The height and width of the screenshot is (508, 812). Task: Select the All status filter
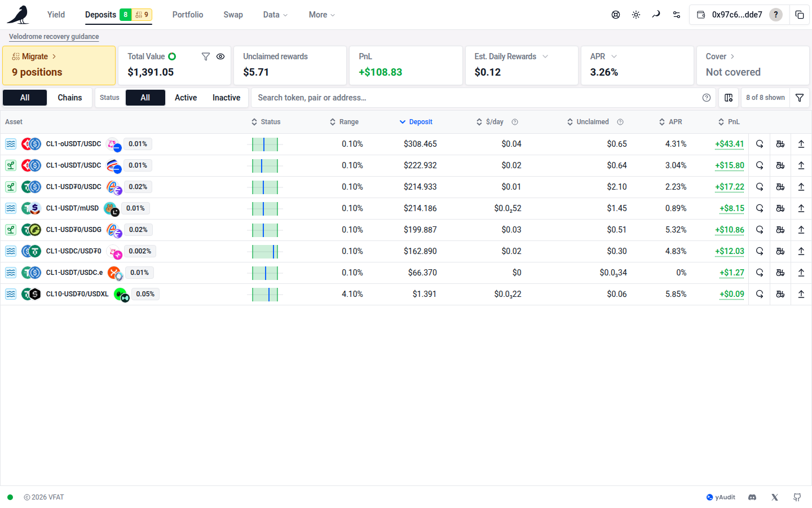(x=145, y=98)
